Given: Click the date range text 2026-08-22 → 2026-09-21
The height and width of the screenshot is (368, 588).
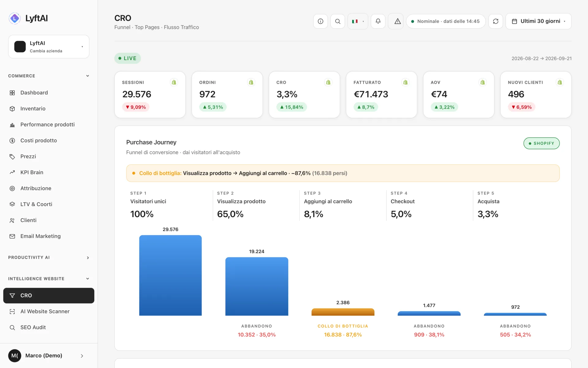Looking at the screenshot, I should [541, 59].
